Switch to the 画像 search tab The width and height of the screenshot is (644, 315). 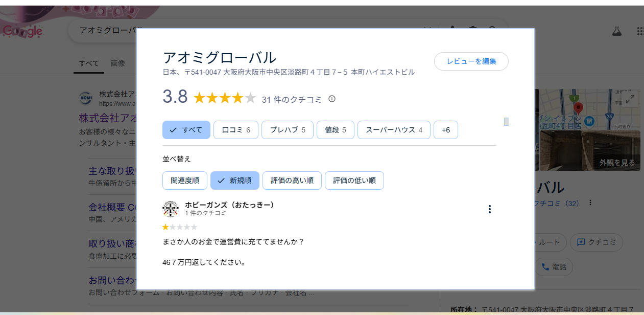tap(118, 63)
